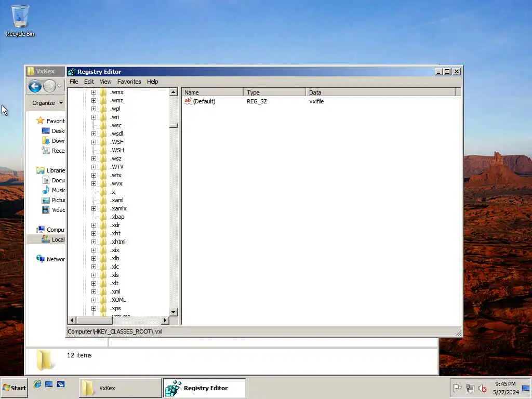Open the File menu
This screenshot has width=532, height=399.
point(74,82)
